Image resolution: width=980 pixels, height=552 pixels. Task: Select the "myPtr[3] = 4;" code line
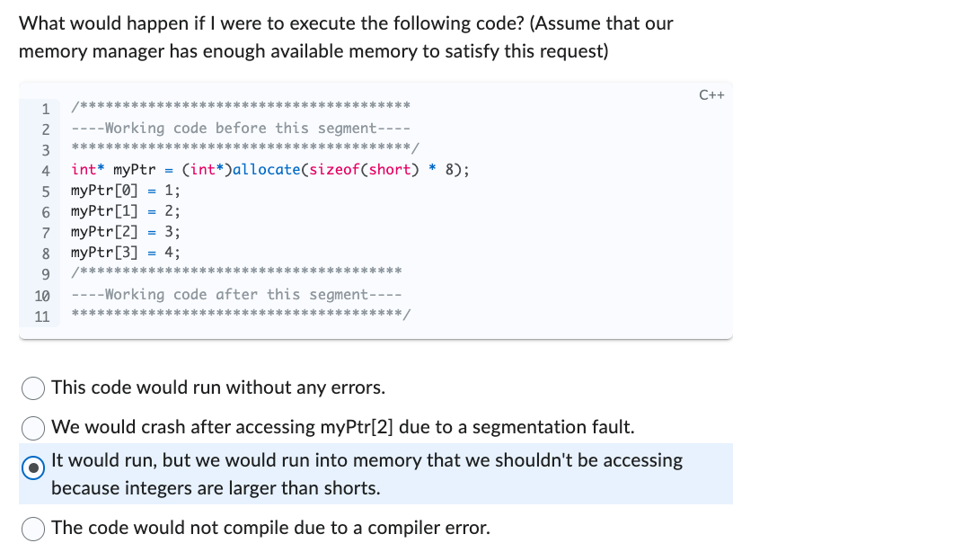[124, 252]
